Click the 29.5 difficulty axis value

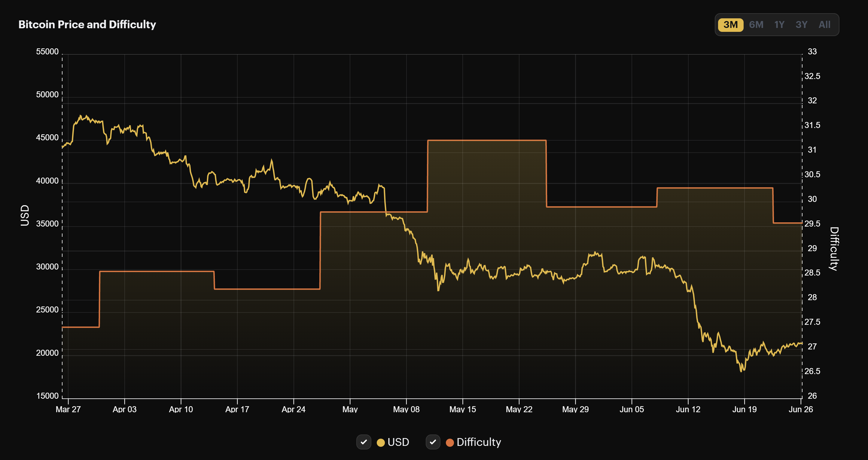(812, 224)
